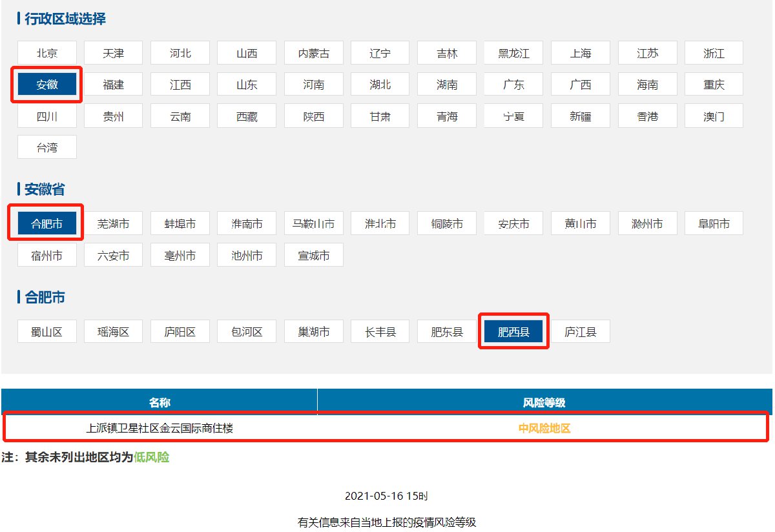Choose 浙江 province
The width and height of the screenshot is (775, 532).
713,52
